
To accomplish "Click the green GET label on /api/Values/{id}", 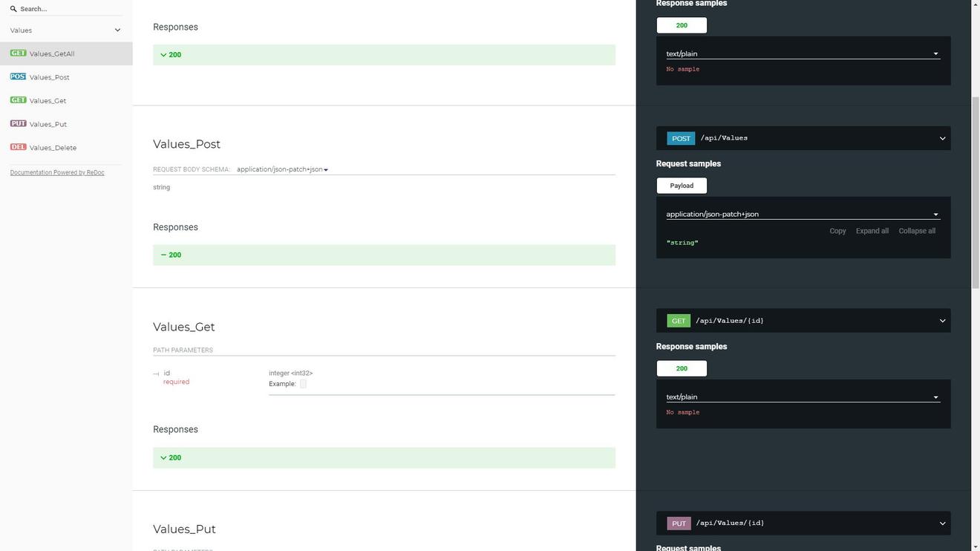I will pos(678,321).
